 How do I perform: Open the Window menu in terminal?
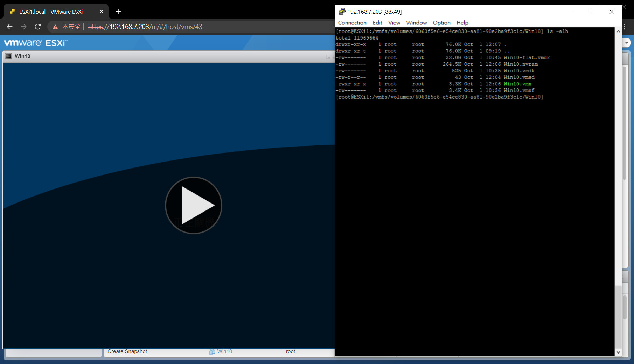[x=416, y=23]
